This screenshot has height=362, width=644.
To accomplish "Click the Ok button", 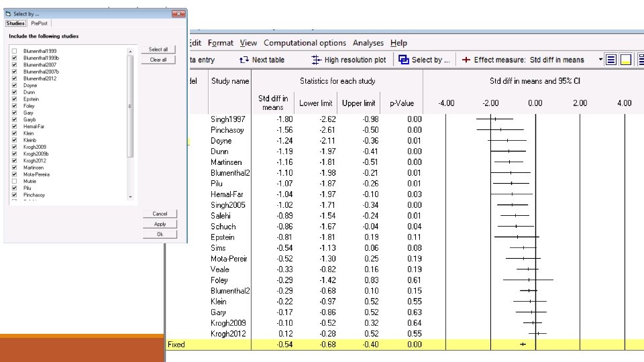I will (x=160, y=235).
